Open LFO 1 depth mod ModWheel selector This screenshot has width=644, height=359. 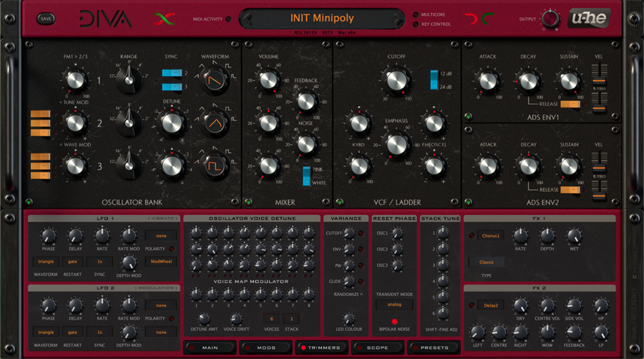coord(161,262)
